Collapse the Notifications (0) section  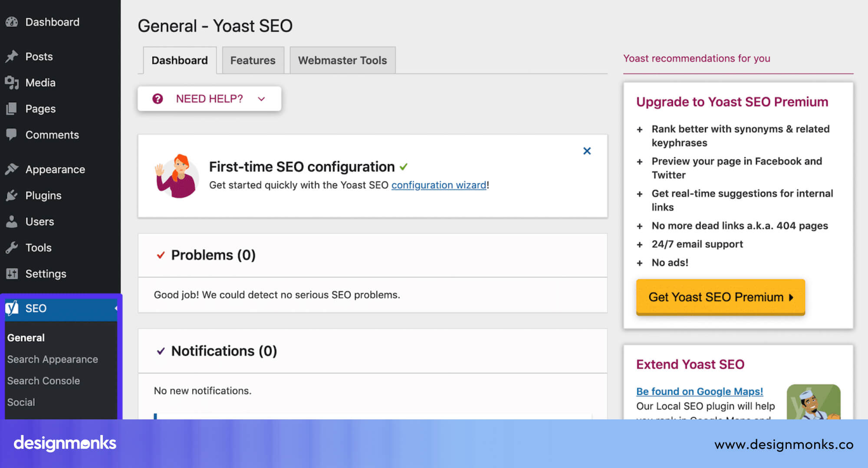pyautogui.click(x=161, y=351)
